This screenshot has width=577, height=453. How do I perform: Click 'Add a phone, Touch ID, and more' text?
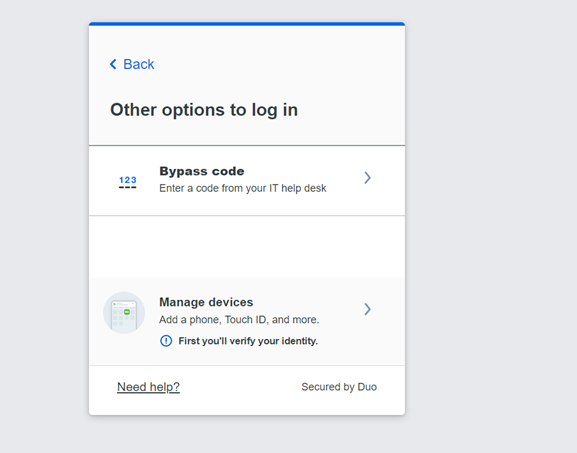[x=239, y=319]
